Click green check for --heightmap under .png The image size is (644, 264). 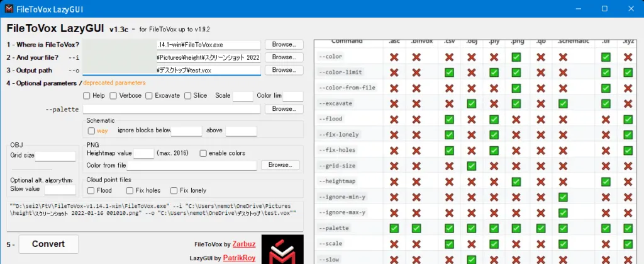pos(516,181)
